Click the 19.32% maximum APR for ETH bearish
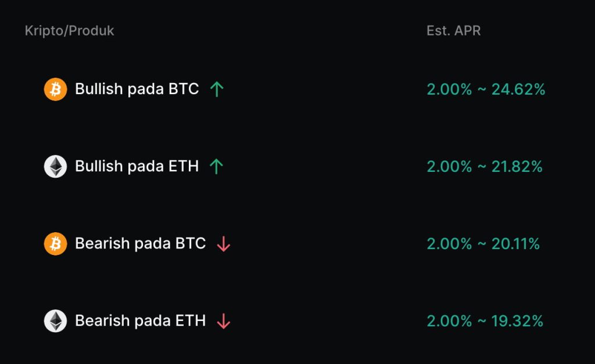 (x=517, y=321)
